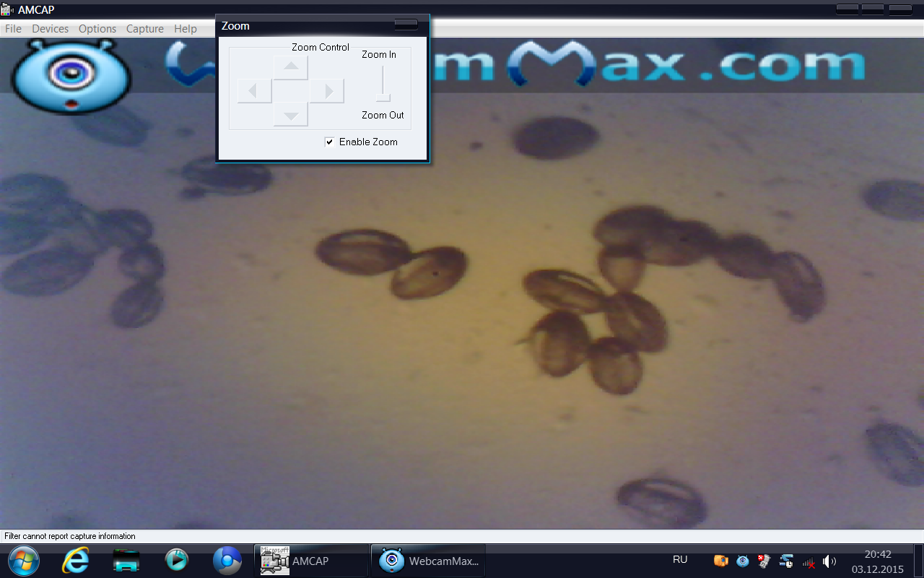Select the AMCAP taskbar button
The image size is (924, 578).
coord(310,561)
